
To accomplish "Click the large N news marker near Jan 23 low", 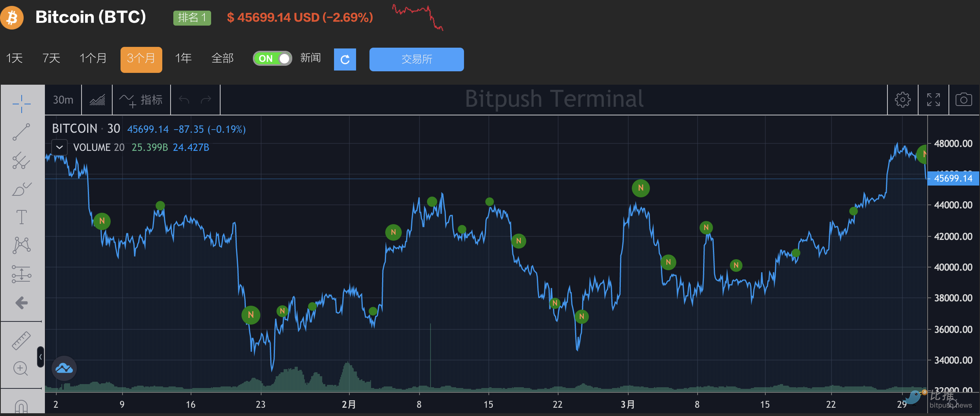I will 251,315.
